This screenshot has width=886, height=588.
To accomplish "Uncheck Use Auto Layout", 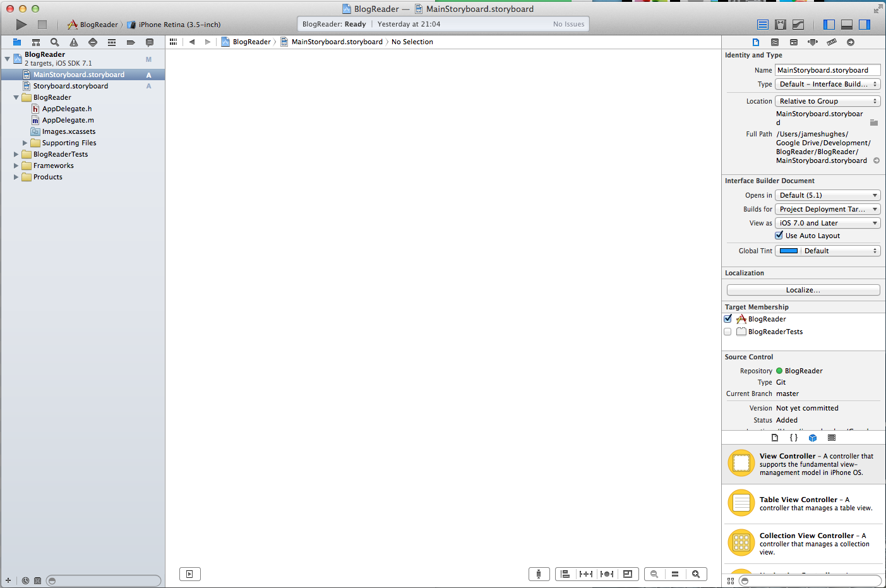I will [779, 236].
